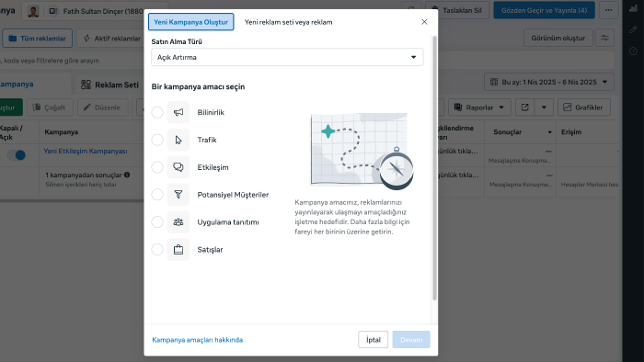Screen dimensions: 644x362
Task: Click the Uygulama tanıtımı people icon
Action: coord(178,222)
